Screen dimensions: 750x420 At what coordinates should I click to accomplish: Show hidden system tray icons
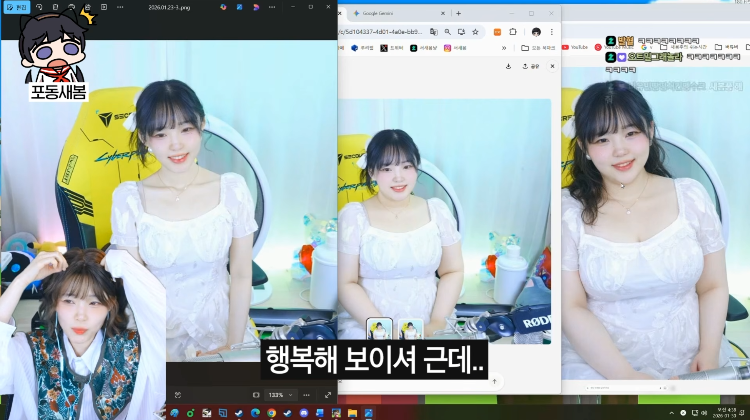672,413
